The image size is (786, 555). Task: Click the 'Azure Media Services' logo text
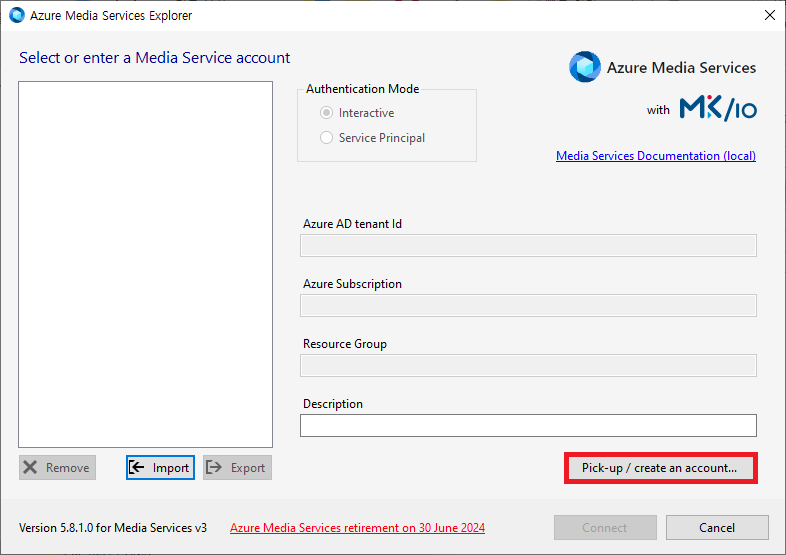681,68
